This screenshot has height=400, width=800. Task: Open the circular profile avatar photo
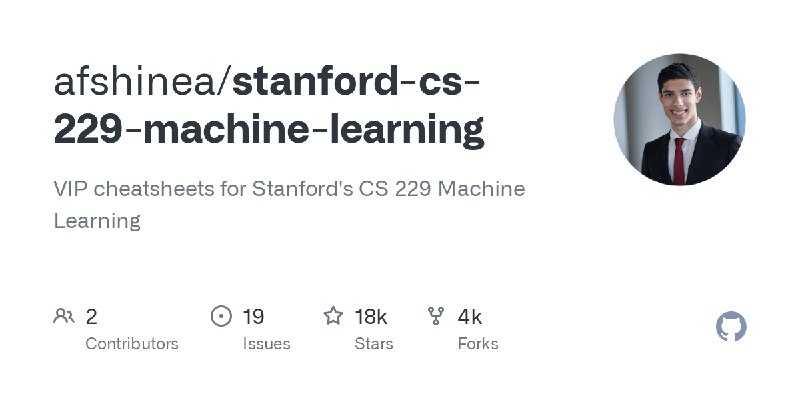pos(679,119)
